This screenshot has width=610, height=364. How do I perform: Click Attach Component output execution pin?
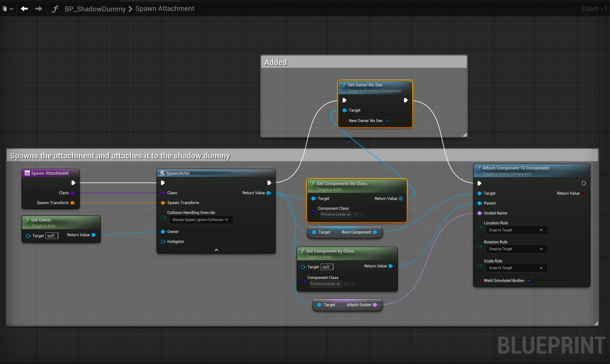[584, 183]
